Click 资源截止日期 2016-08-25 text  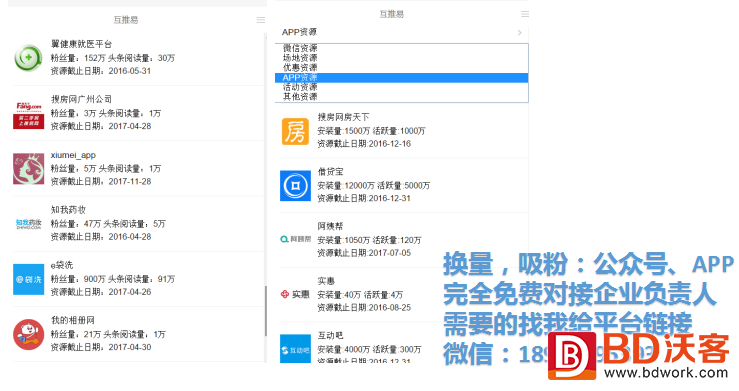[364, 308]
